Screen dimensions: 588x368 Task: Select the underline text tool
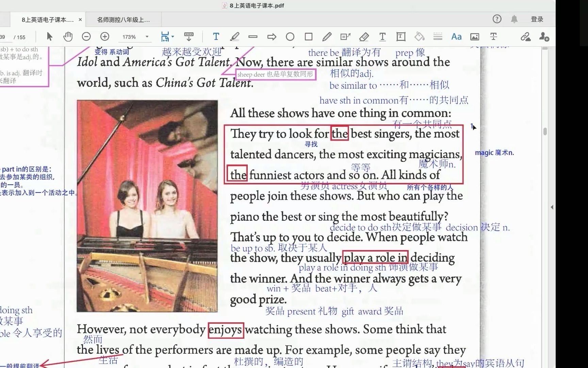pos(382,36)
